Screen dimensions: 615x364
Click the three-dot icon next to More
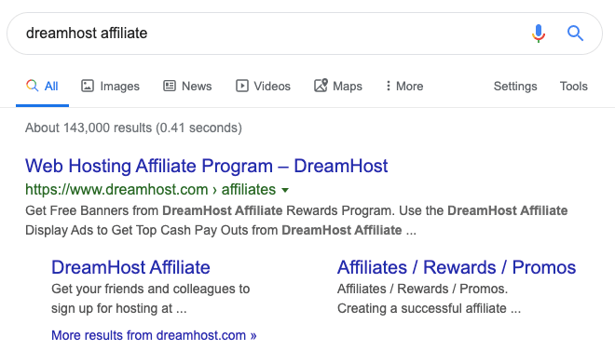pyautogui.click(x=389, y=86)
